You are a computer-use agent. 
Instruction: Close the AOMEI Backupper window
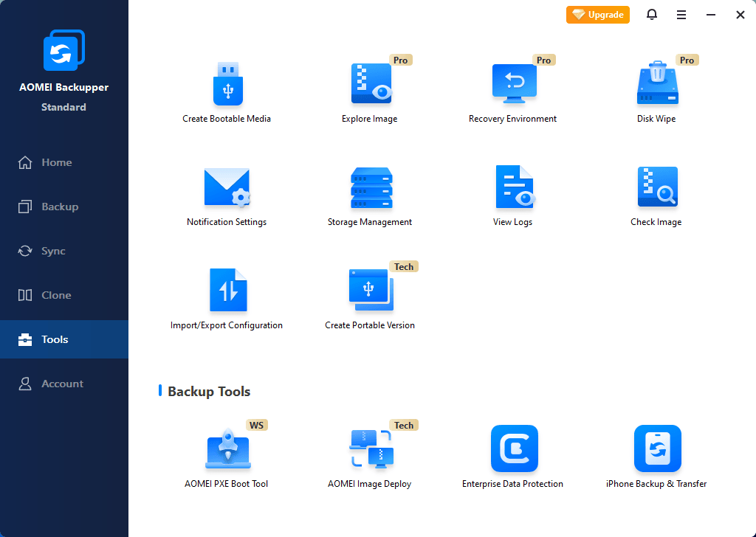click(x=740, y=15)
